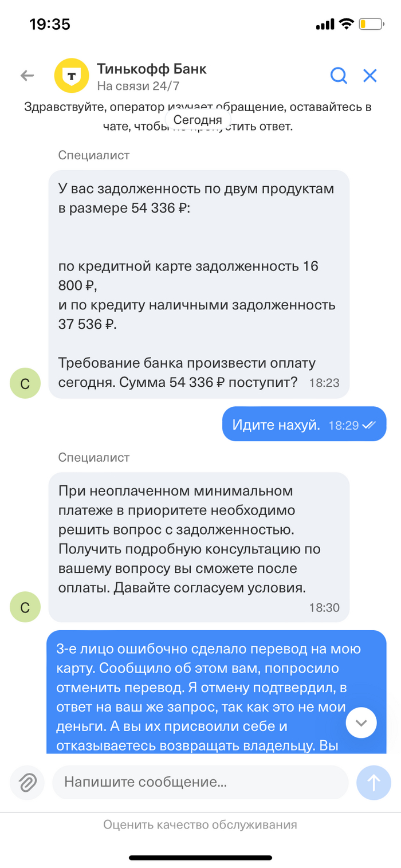Tap the battery icon in status bar

[371, 24]
